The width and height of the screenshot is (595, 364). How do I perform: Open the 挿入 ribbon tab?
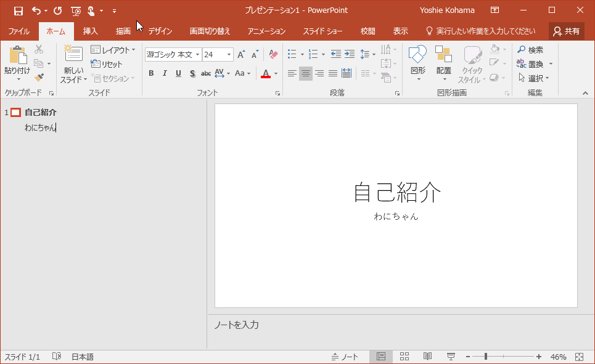pyautogui.click(x=90, y=31)
